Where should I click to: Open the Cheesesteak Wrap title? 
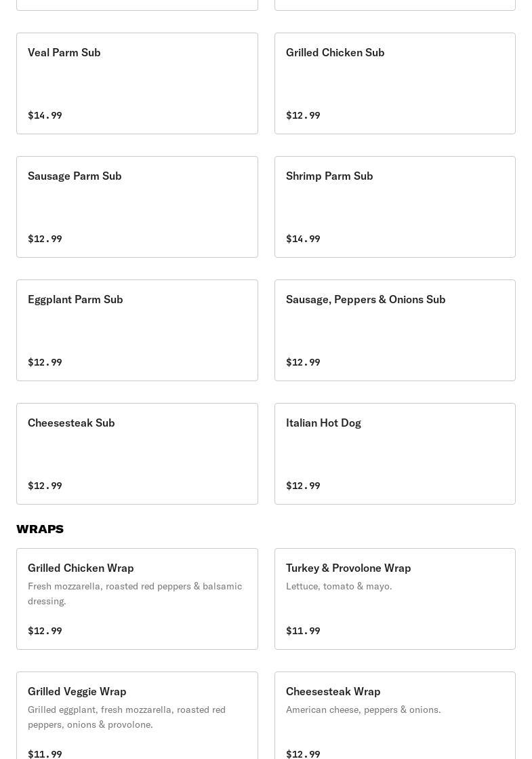point(333,691)
